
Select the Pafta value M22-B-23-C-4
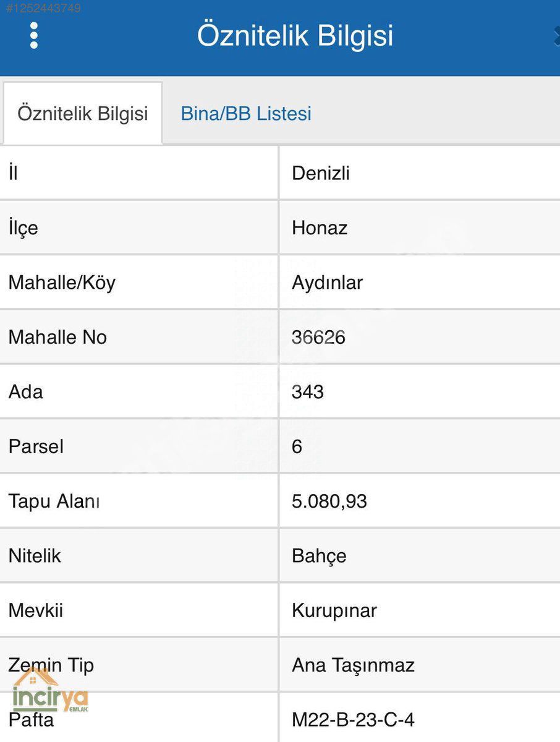(x=353, y=720)
